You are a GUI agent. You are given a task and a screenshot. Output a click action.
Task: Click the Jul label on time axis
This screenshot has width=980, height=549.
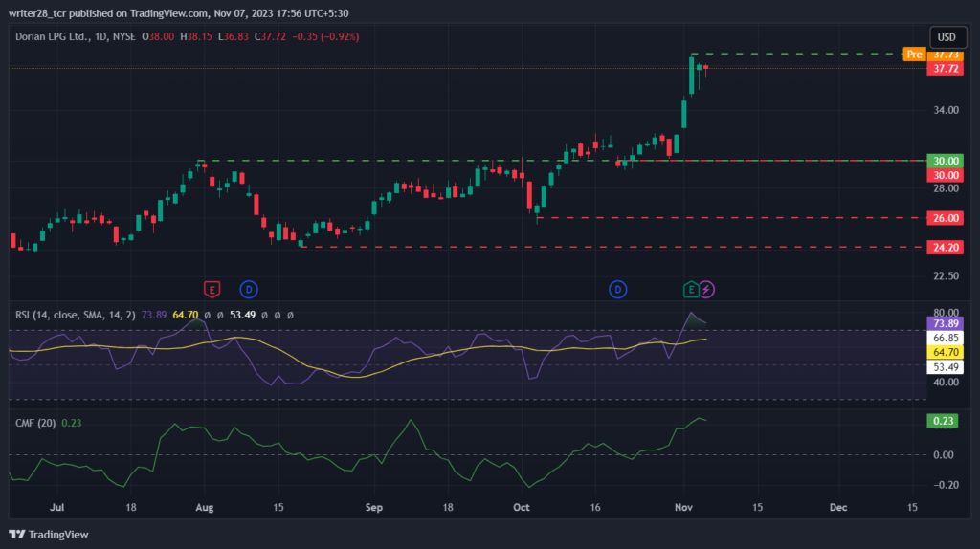coord(56,507)
